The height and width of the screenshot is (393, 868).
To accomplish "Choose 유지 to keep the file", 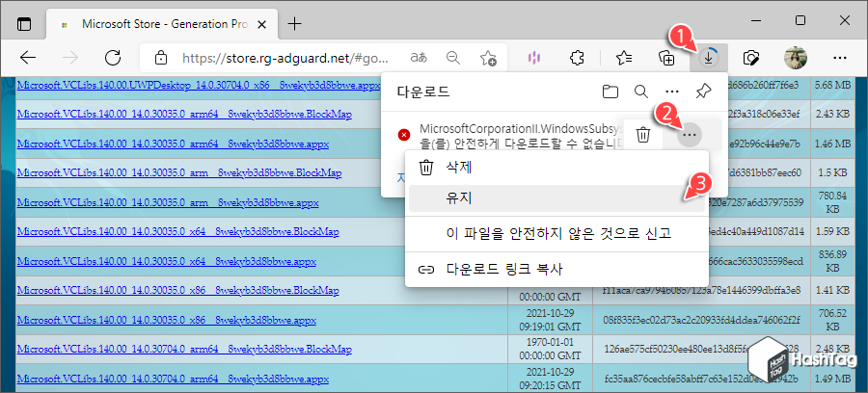I will tap(556, 197).
